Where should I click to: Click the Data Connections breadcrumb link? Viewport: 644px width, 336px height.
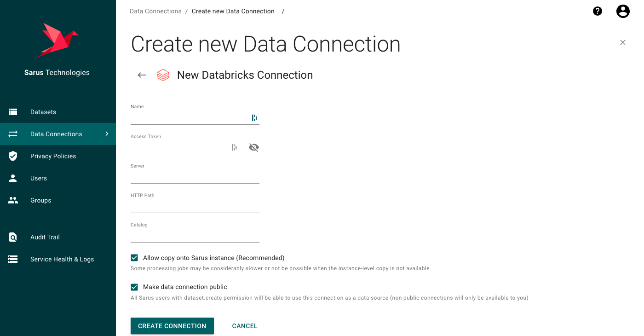[155, 11]
